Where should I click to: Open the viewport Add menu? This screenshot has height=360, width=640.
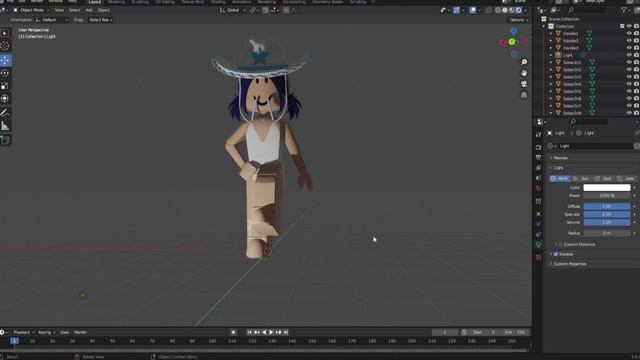[89, 10]
